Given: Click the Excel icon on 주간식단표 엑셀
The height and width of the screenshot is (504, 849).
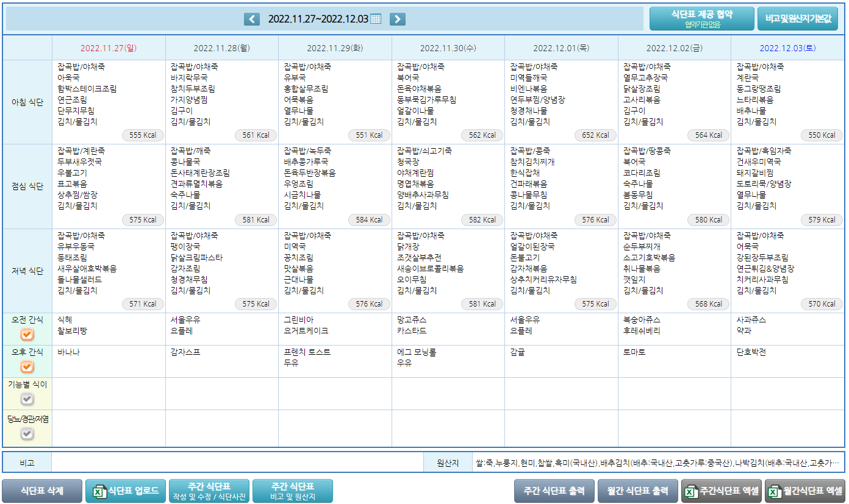Looking at the screenshot, I should pos(690,491).
